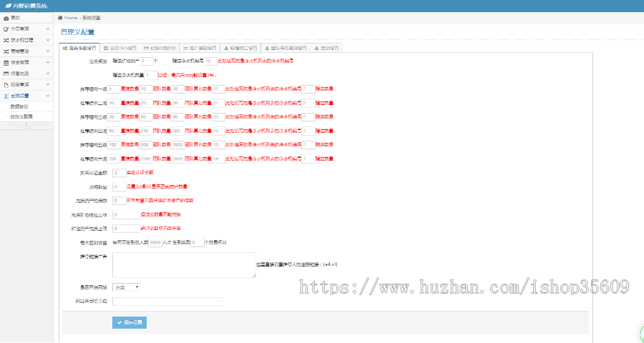644x343 pixels.
Task: Click the calendar icon beside 资金管理
Action: coord(6,62)
